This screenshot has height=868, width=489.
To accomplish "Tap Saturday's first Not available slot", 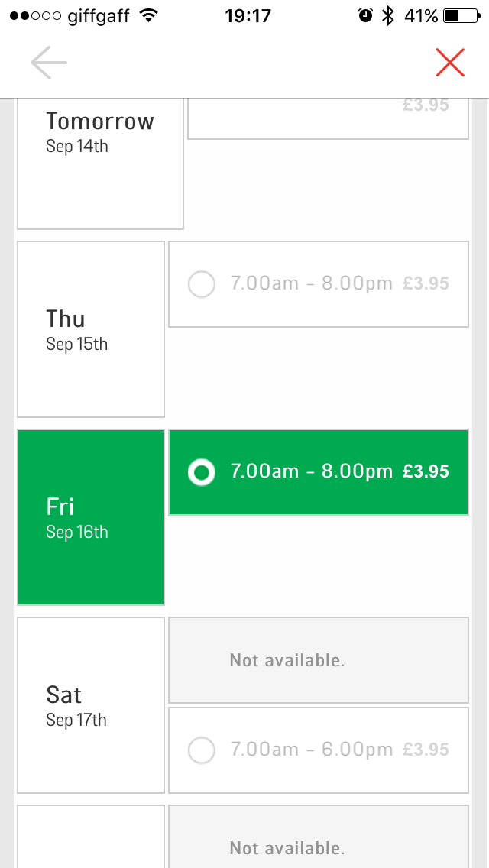I will click(319, 660).
